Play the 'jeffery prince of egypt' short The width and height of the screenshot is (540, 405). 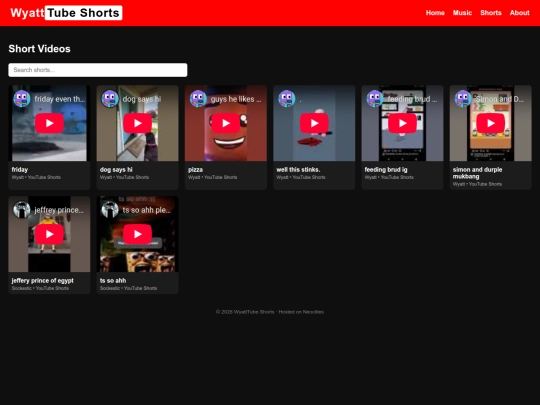[x=49, y=234]
